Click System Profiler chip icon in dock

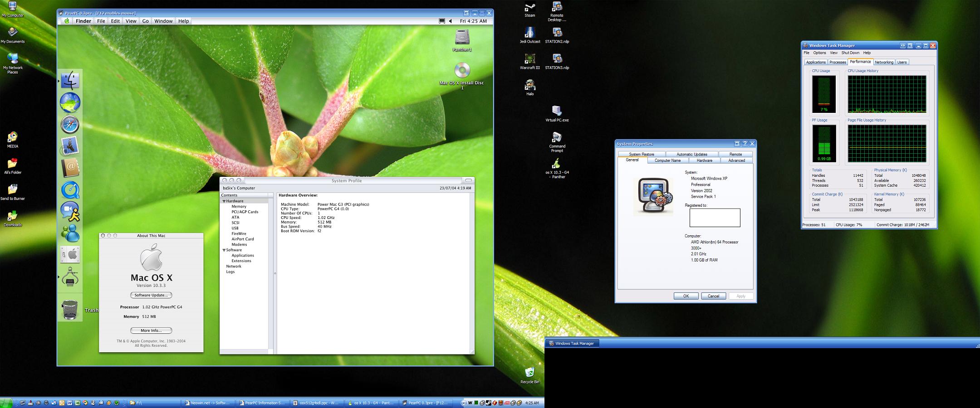coord(70,277)
